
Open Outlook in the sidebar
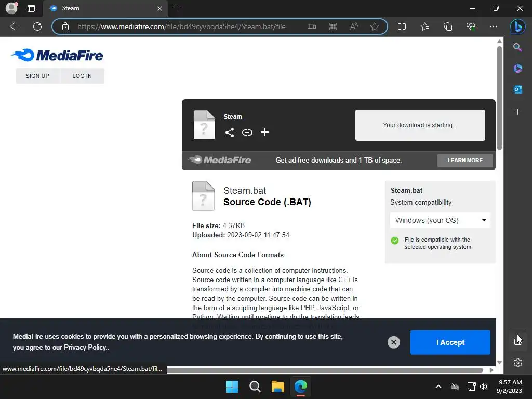[518, 89]
